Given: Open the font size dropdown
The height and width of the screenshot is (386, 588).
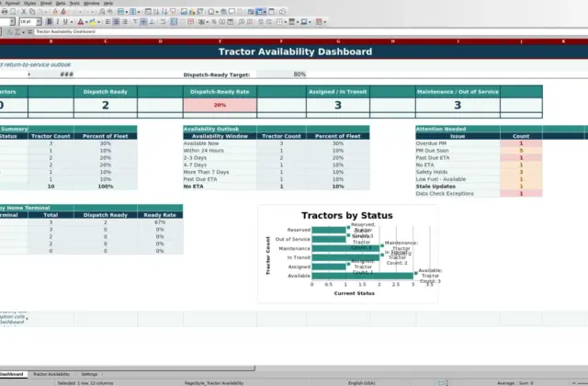Looking at the screenshot, I should click(x=39, y=22).
